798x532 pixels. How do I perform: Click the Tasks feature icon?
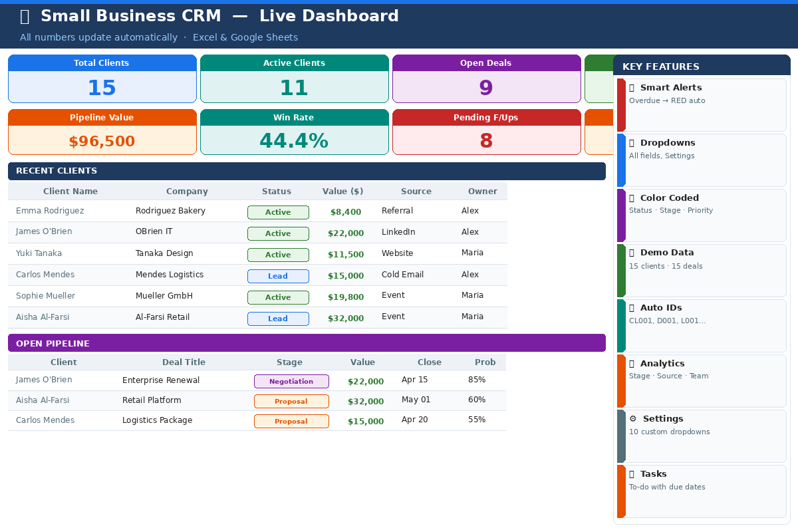(x=631, y=473)
